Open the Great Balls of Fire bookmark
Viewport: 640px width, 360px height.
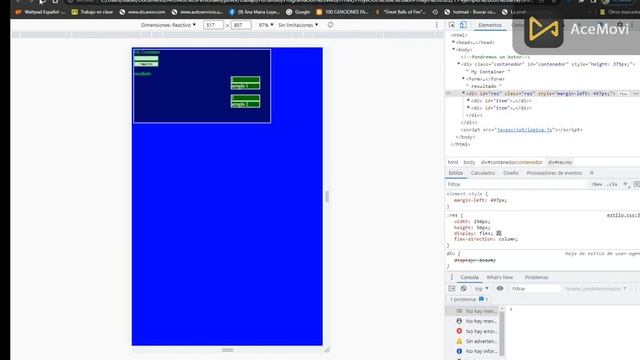[400, 12]
